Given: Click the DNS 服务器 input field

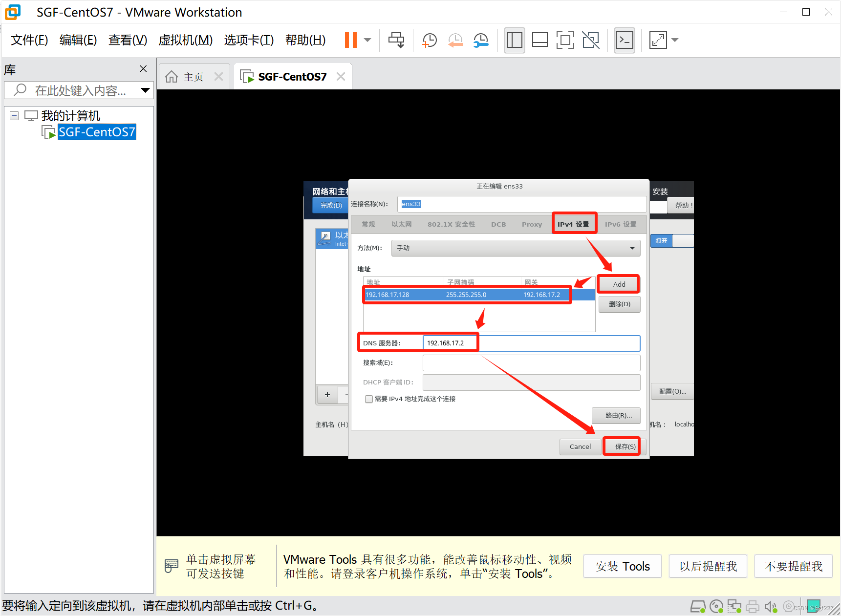Looking at the screenshot, I should [x=531, y=343].
